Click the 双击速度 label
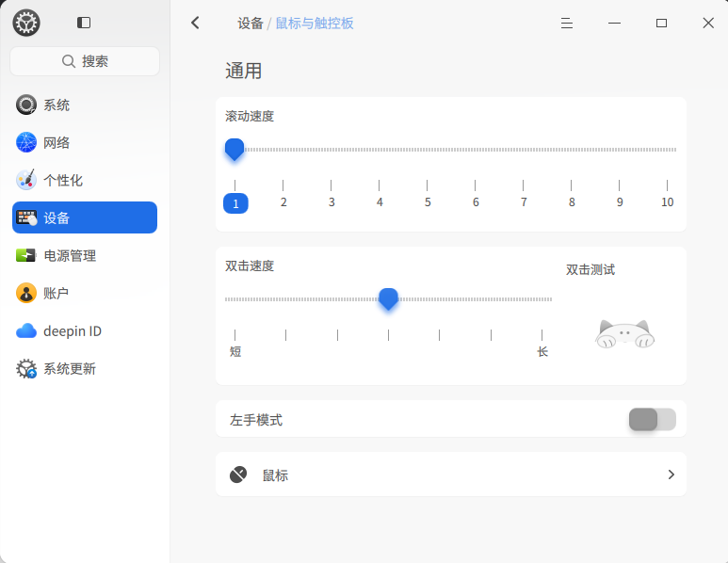728x563 pixels. [x=250, y=265]
